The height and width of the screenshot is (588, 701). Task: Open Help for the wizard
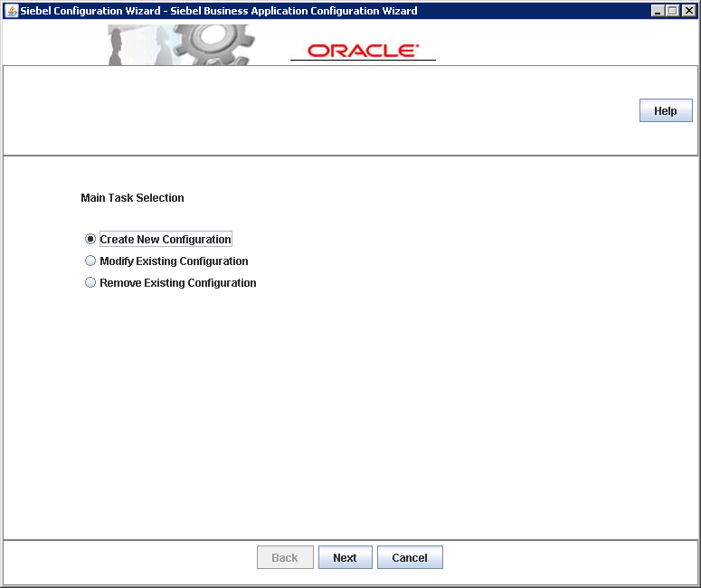pyautogui.click(x=665, y=111)
